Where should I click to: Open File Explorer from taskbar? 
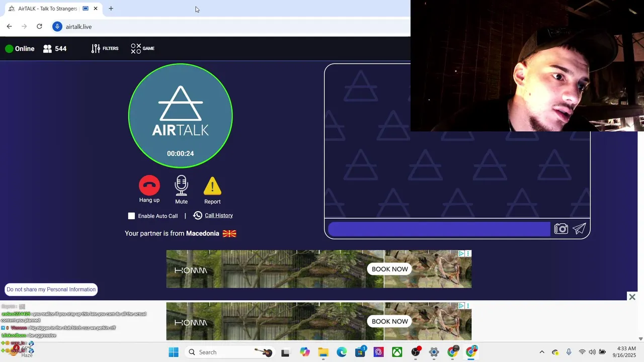click(323, 352)
